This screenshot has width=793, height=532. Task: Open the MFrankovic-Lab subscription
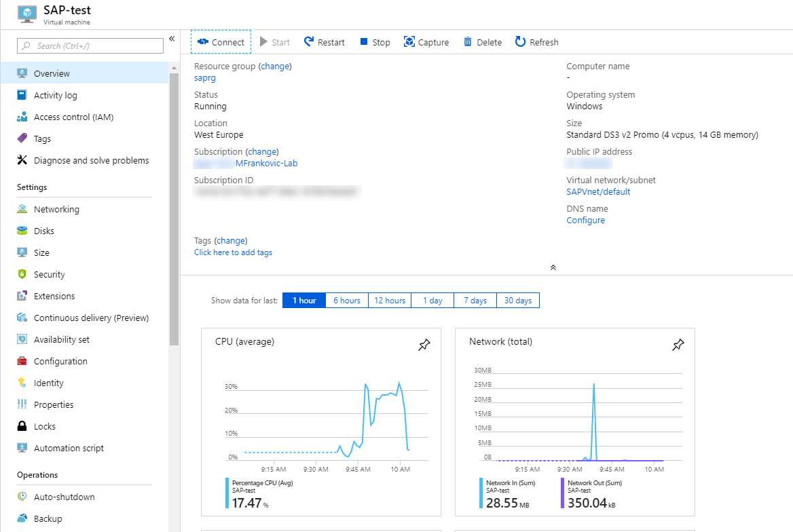[x=267, y=164]
